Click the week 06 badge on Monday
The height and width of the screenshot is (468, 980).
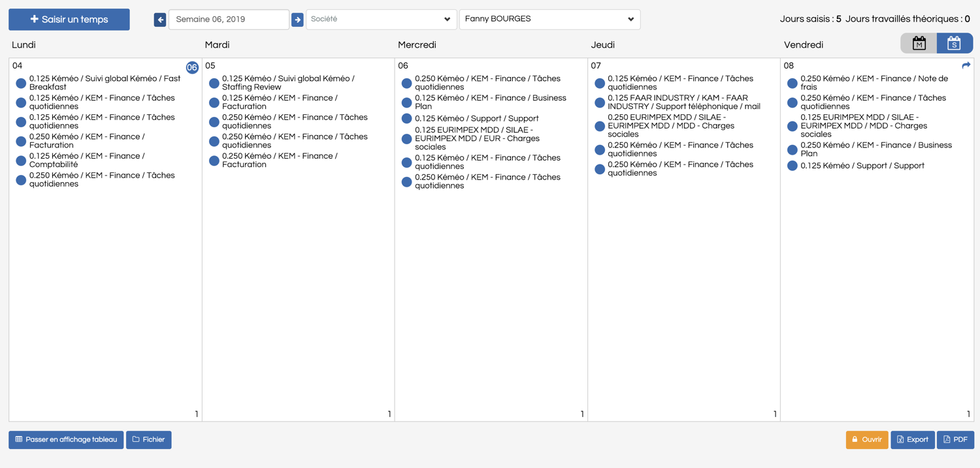[x=192, y=67]
